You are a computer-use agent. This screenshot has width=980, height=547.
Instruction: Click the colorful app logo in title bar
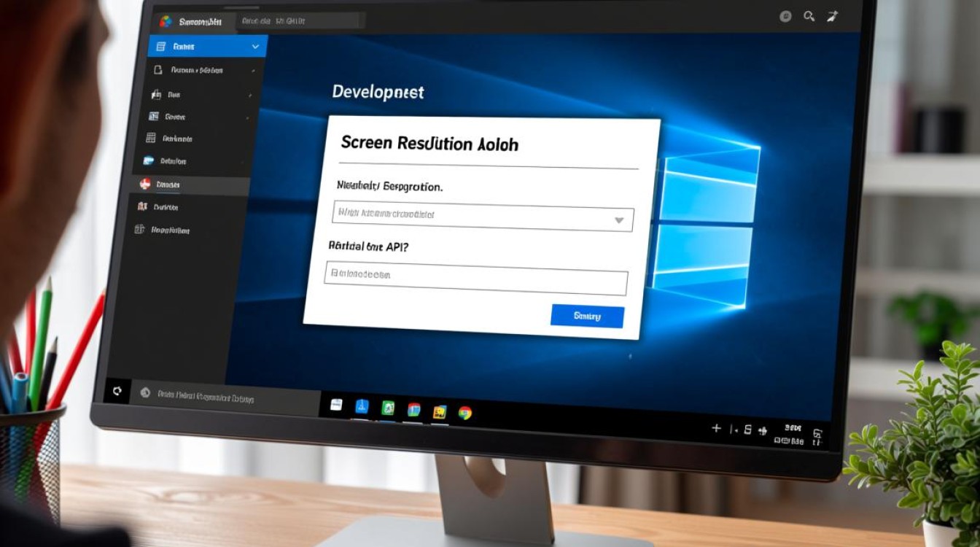[166, 21]
